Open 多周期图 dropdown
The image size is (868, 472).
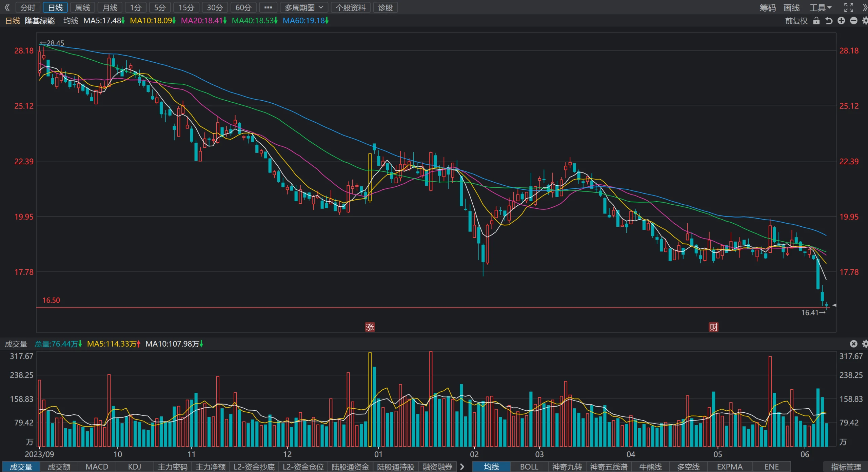click(304, 7)
